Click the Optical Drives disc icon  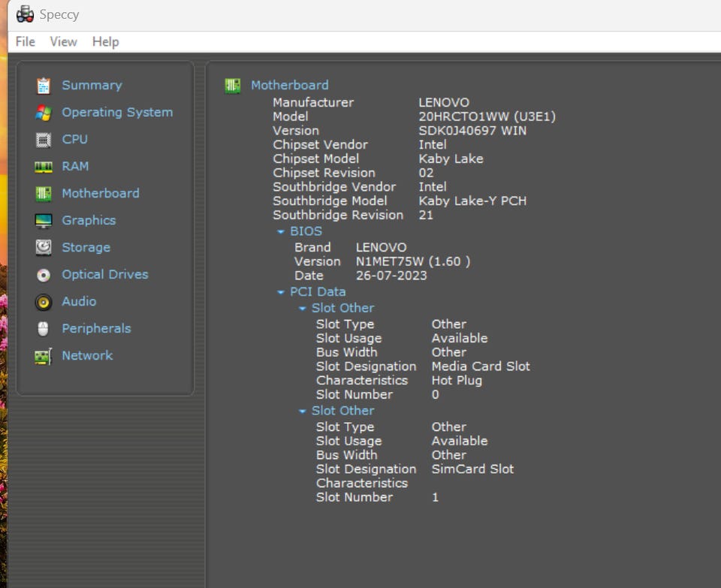point(44,275)
